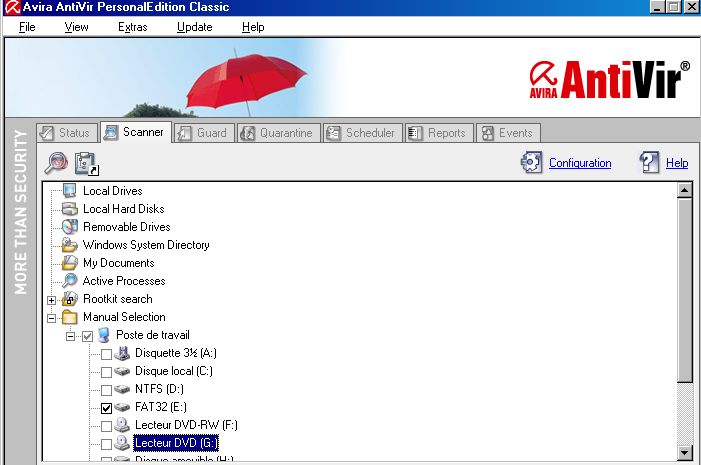Click the Local Drives monitor icon
Viewport: 701px width, 465px height.
69,191
